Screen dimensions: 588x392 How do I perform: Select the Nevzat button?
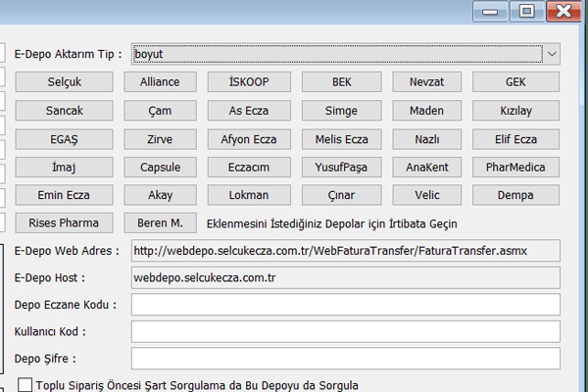(x=426, y=81)
